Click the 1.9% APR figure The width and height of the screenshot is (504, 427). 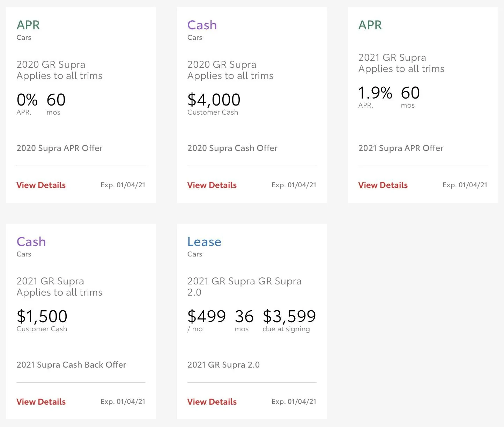pyautogui.click(x=375, y=93)
